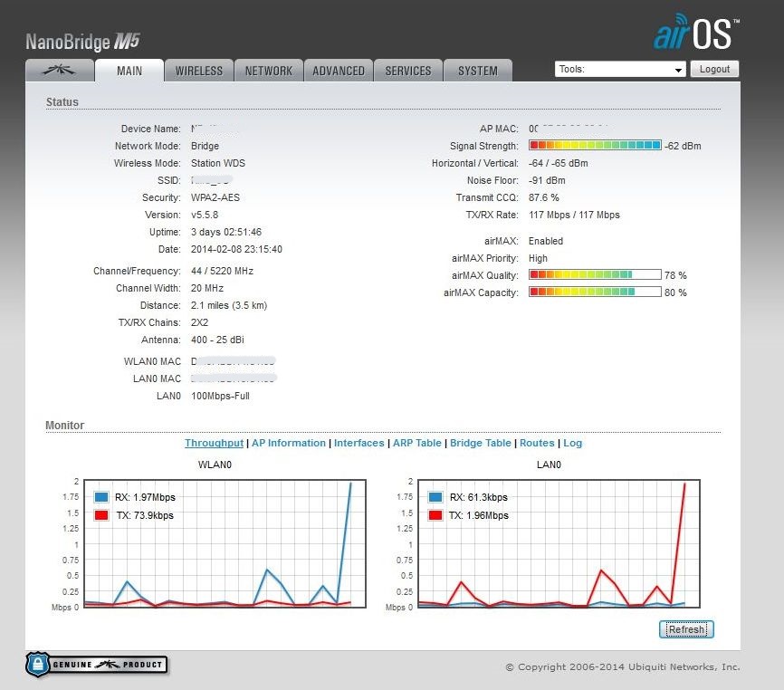784x690 pixels.
Task: Expand the Tools dropdown
Action: [620, 69]
